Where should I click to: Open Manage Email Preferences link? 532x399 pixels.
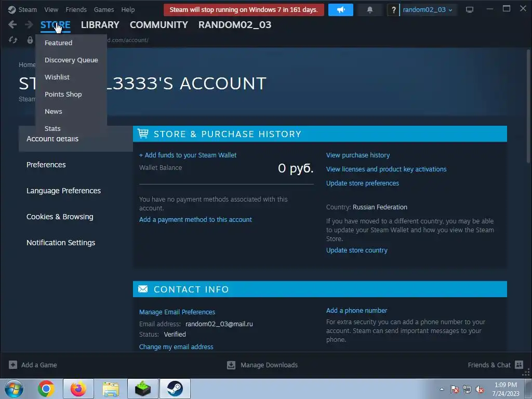tap(177, 312)
